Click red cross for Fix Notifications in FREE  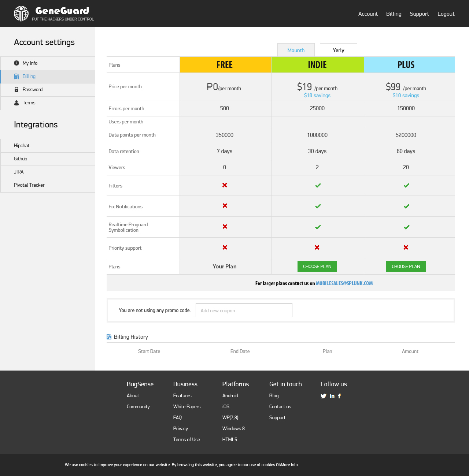coord(225,206)
